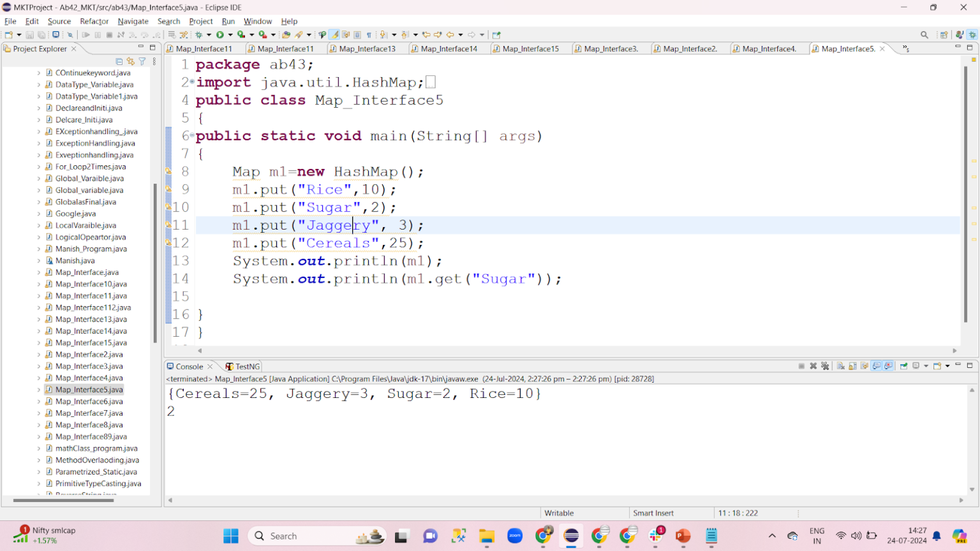
Task: Click the Save icon in the main toolbar
Action: (30, 34)
